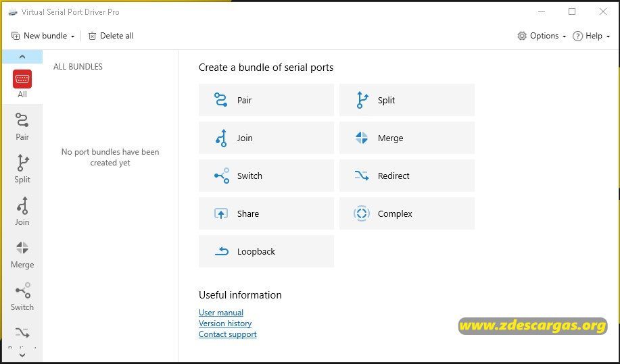Click the 'No port bundles have been created yet' message

(110, 157)
